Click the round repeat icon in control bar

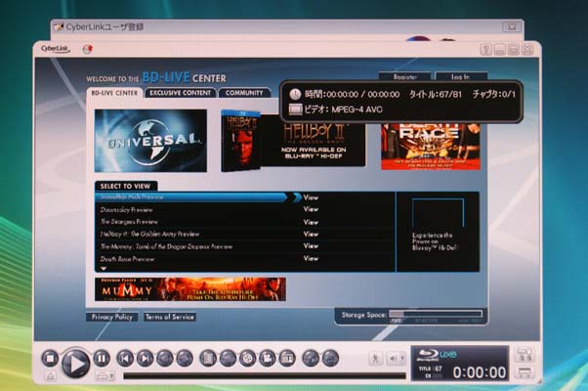247,359
